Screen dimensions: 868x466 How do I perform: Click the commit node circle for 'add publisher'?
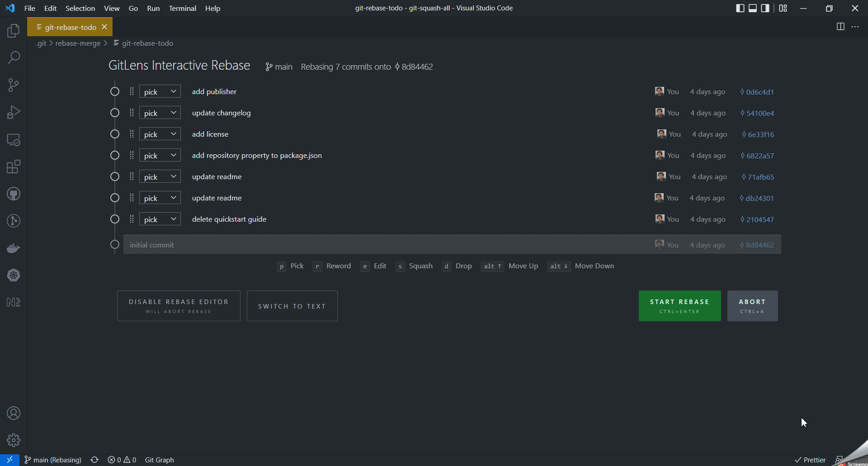click(115, 91)
